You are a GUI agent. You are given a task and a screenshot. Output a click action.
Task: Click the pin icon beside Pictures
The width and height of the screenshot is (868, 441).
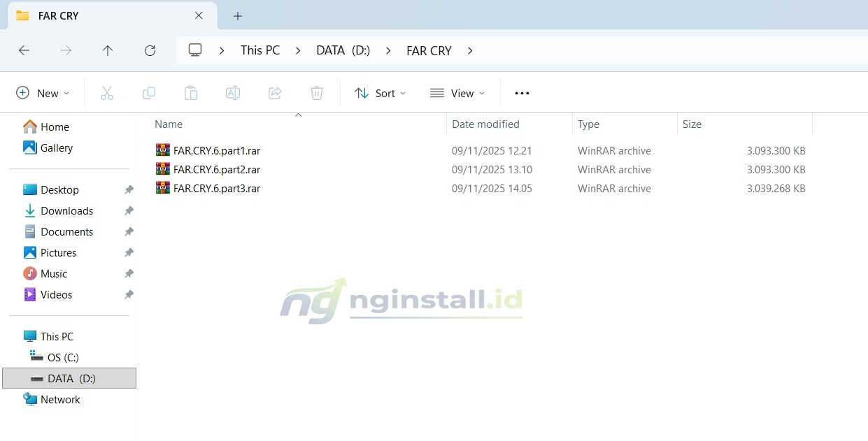(129, 253)
